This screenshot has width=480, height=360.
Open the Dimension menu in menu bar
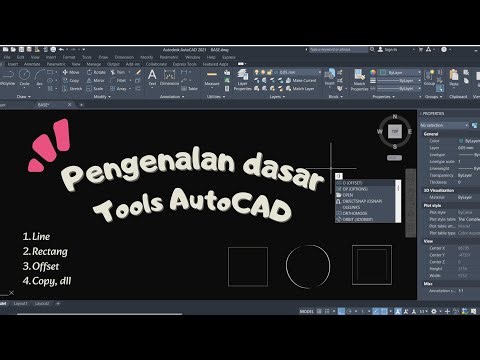124,57
